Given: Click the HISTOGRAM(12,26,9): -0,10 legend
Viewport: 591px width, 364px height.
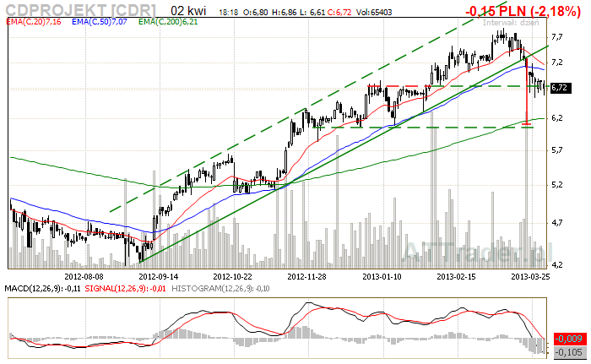Looking at the screenshot, I should coord(220,289).
